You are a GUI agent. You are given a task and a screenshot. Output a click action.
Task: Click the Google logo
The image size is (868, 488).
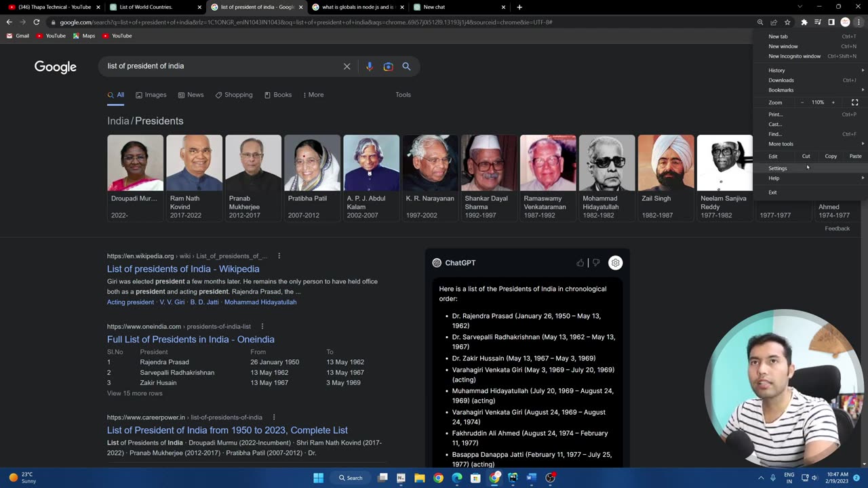[56, 67]
